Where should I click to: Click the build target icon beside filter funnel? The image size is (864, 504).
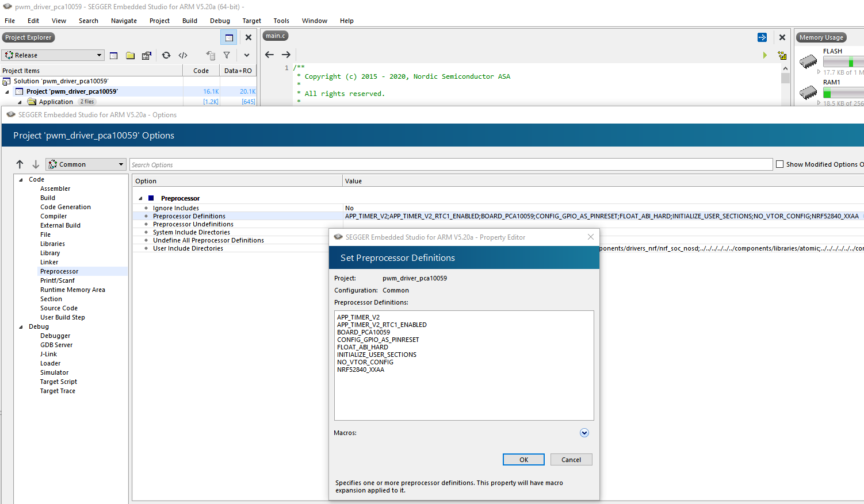coord(211,56)
